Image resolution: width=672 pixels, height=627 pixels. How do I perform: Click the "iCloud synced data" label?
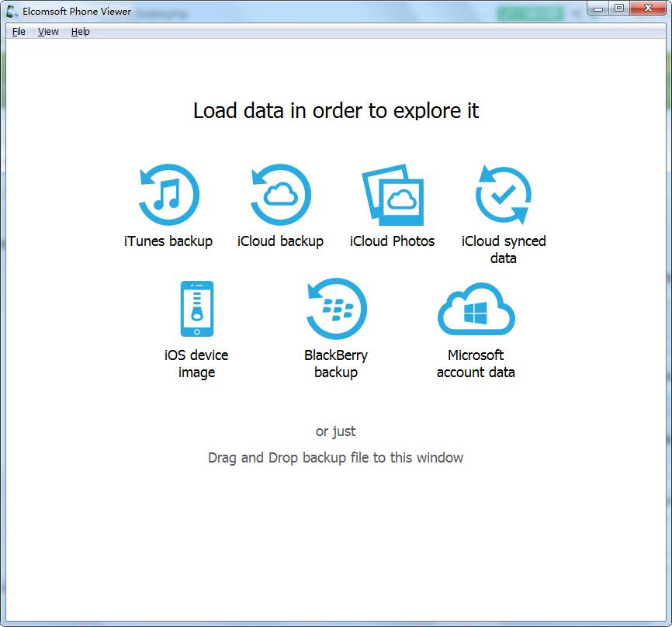coord(504,249)
